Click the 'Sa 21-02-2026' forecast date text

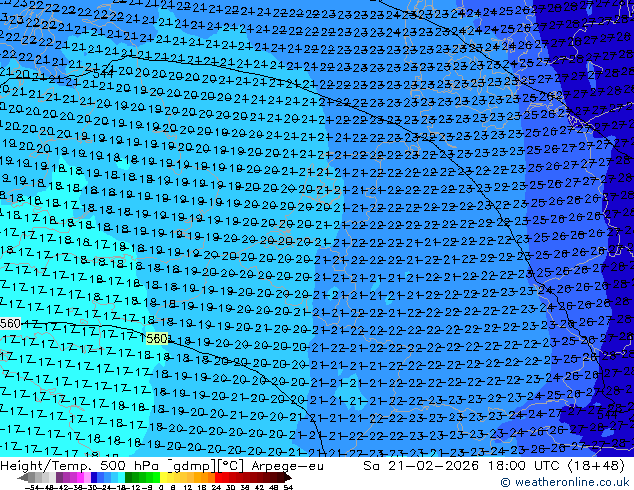pos(421,466)
